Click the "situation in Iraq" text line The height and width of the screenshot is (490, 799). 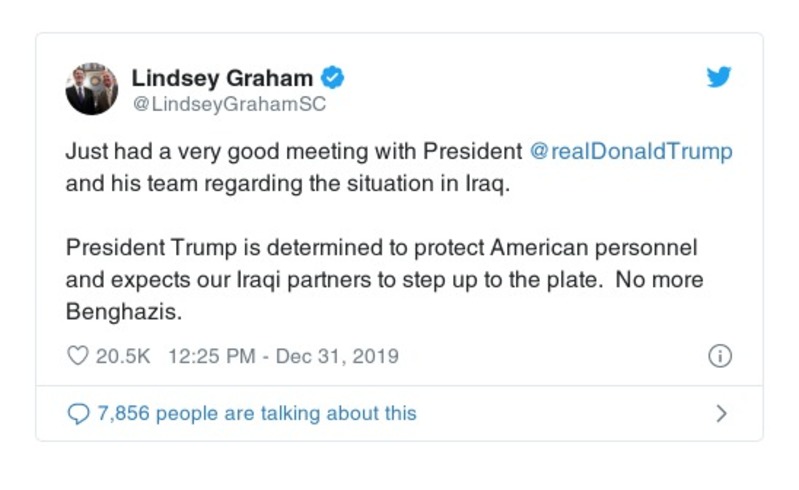pyautogui.click(x=288, y=184)
